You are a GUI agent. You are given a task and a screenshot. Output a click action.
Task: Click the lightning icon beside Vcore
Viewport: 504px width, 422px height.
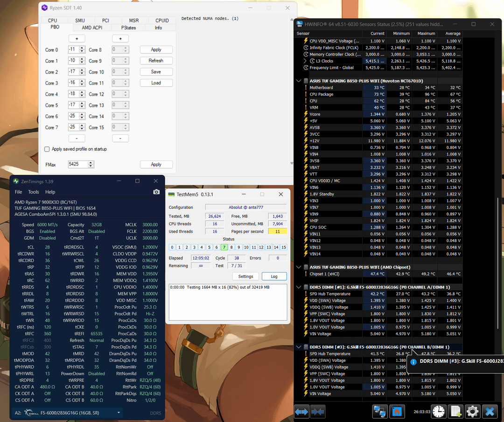[306, 114]
